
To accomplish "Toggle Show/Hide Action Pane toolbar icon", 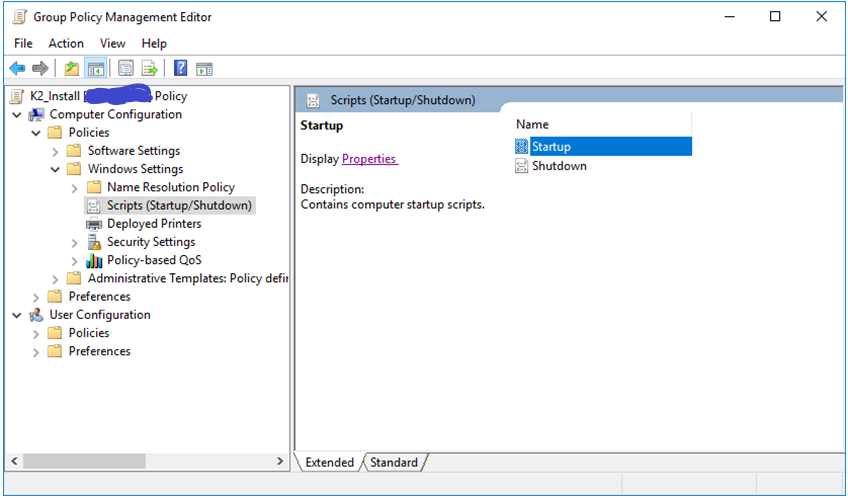I will pyautogui.click(x=204, y=69).
